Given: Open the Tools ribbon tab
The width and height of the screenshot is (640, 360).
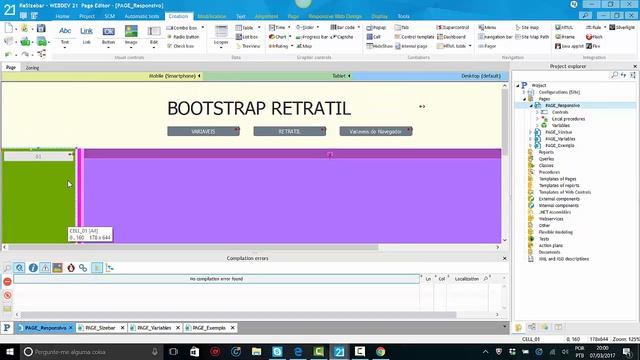Looking at the screenshot, I should [x=404, y=16].
